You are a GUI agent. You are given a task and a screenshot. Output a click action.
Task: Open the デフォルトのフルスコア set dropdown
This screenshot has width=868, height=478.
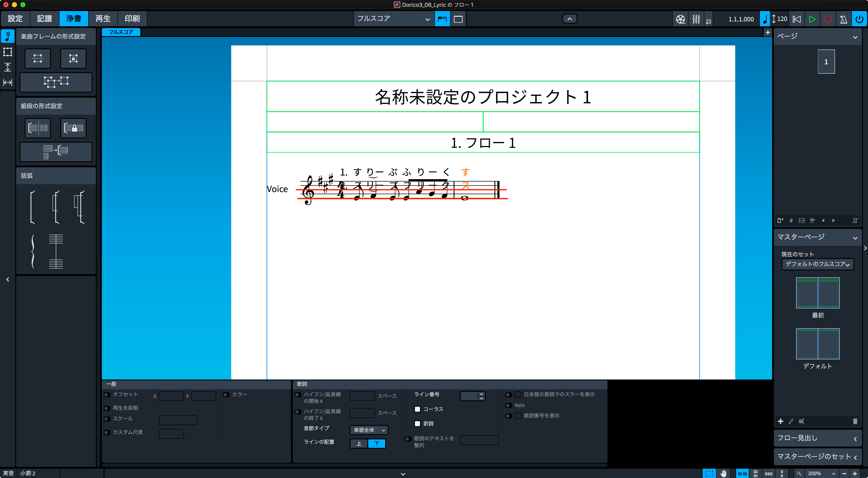[x=818, y=264]
